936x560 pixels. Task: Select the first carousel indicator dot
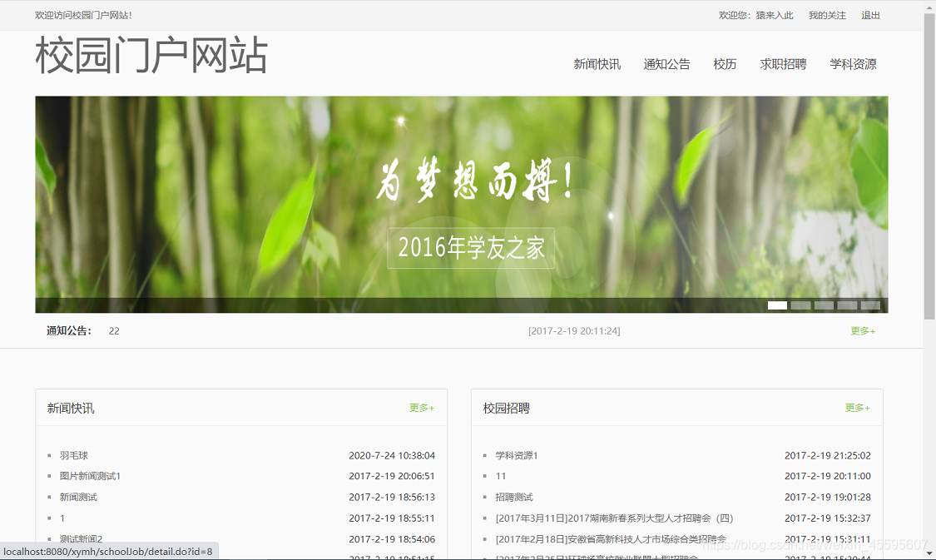tap(777, 305)
